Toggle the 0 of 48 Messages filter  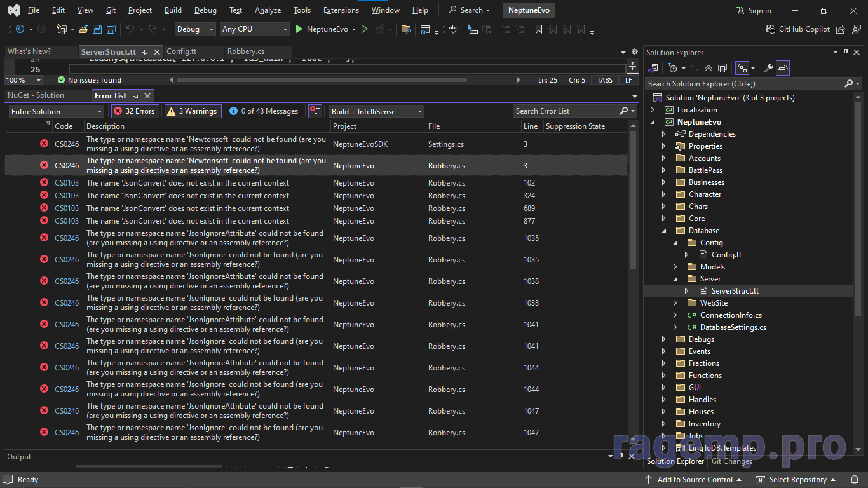tap(264, 111)
